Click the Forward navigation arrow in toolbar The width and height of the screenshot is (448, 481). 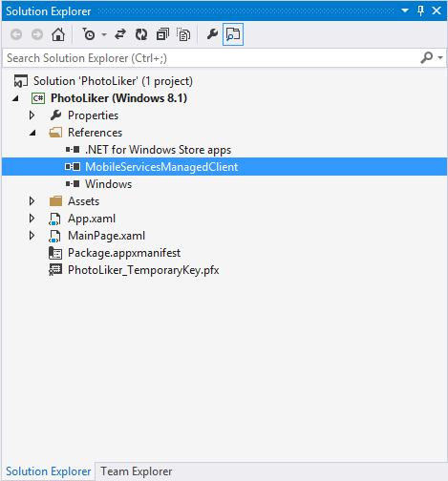tap(37, 34)
